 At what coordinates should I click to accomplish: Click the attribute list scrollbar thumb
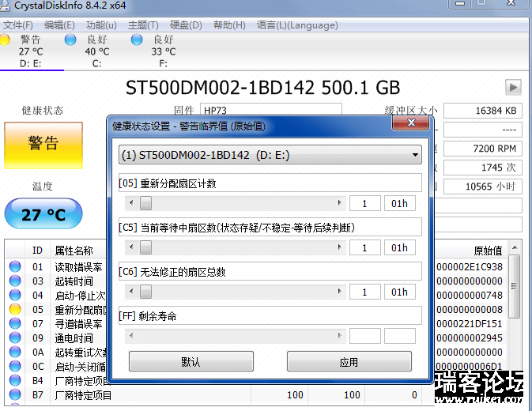point(515,287)
